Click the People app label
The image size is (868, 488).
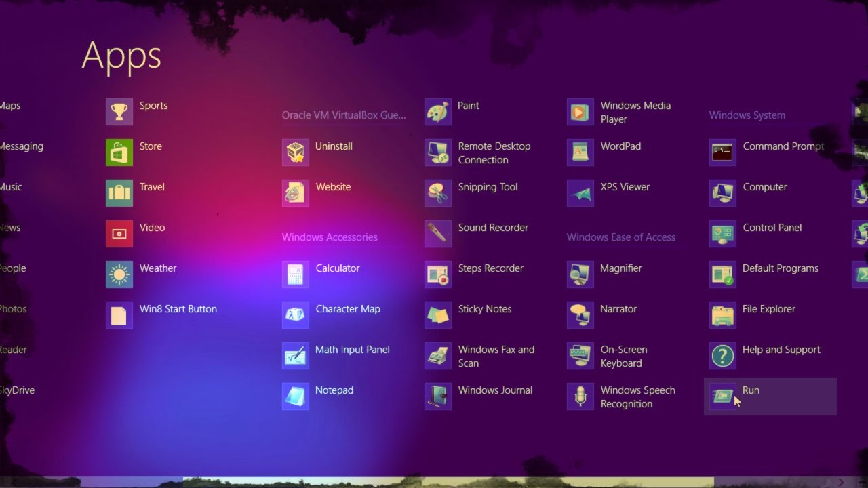coord(13,268)
